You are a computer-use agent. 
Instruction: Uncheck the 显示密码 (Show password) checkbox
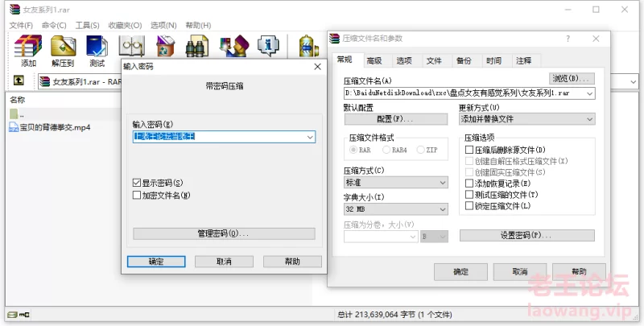[x=137, y=183]
